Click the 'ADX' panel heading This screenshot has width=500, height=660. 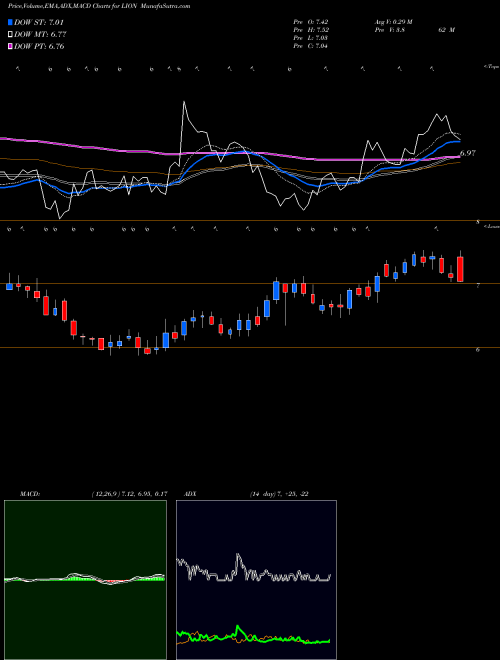[x=190, y=494]
